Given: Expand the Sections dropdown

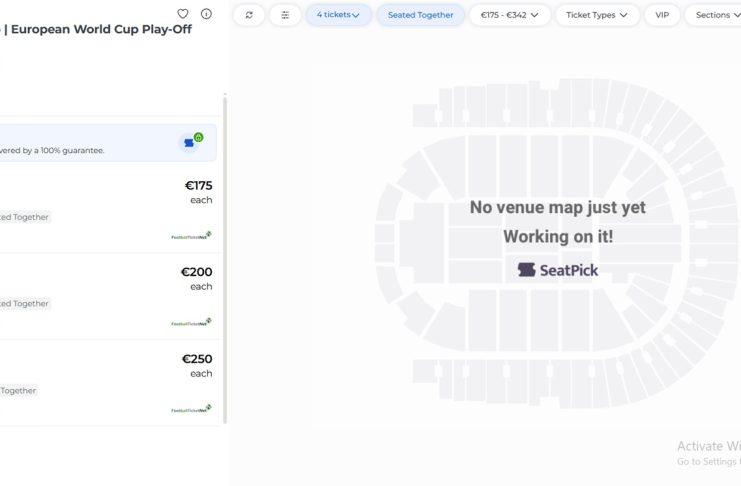Looking at the screenshot, I should coord(713,15).
